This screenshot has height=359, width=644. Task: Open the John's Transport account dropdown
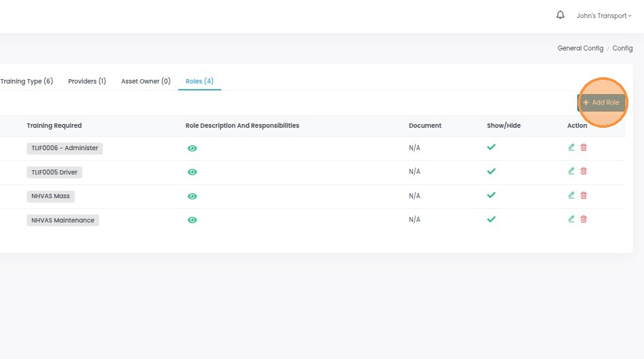tap(603, 16)
